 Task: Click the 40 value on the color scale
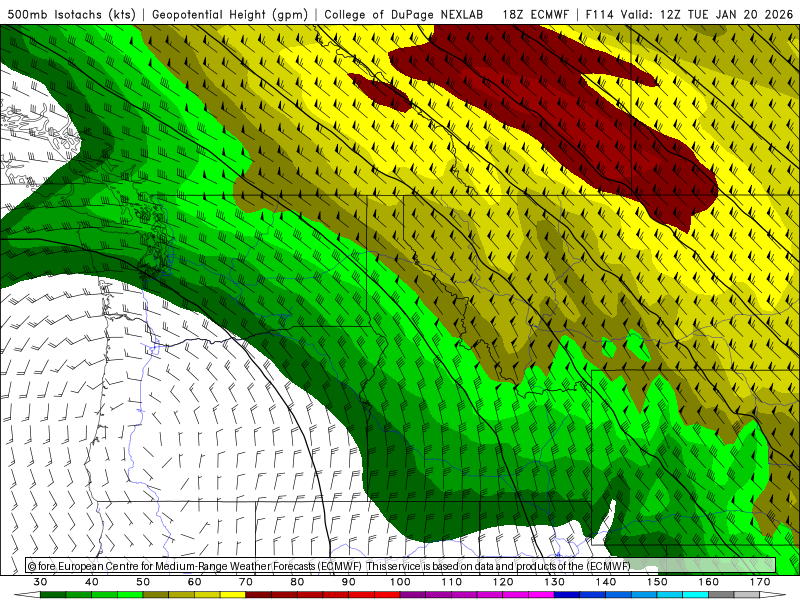pyautogui.click(x=92, y=582)
